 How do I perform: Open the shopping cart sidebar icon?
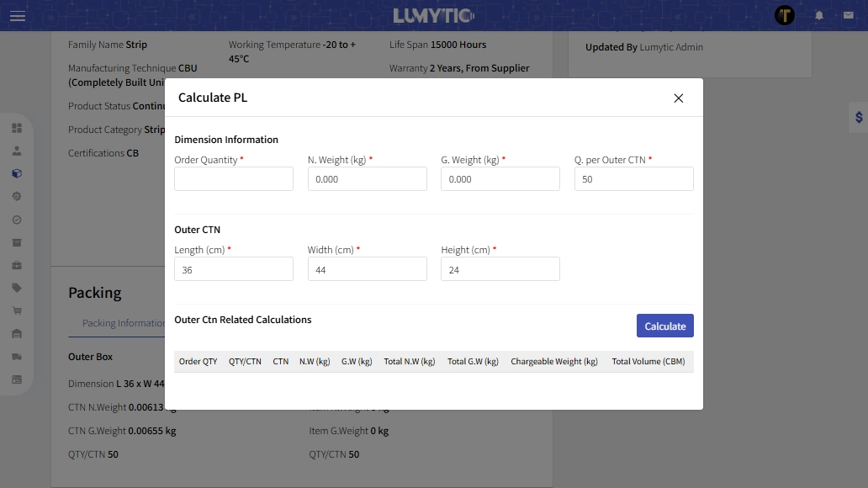16,310
